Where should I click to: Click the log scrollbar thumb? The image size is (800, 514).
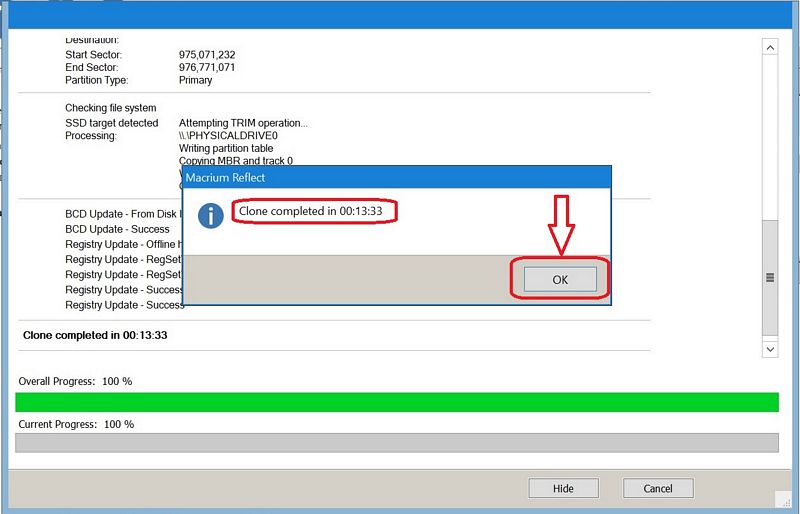770,278
